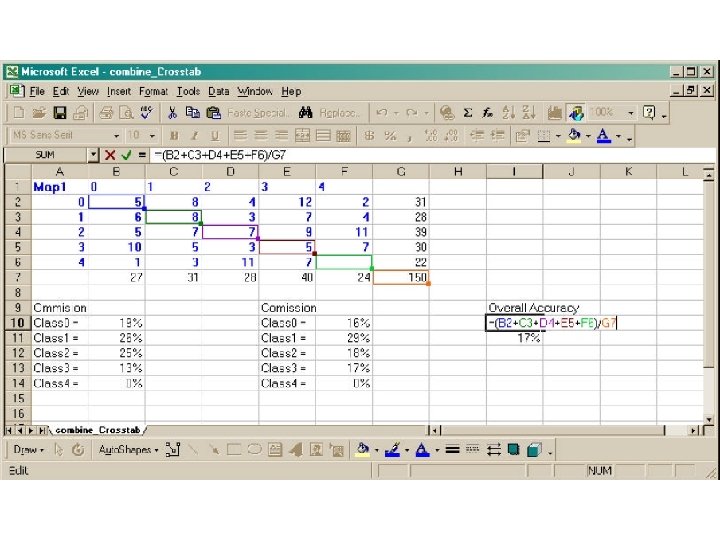Click the Merge and Center icon
Viewport: 720px width, 540px height.
point(302,135)
